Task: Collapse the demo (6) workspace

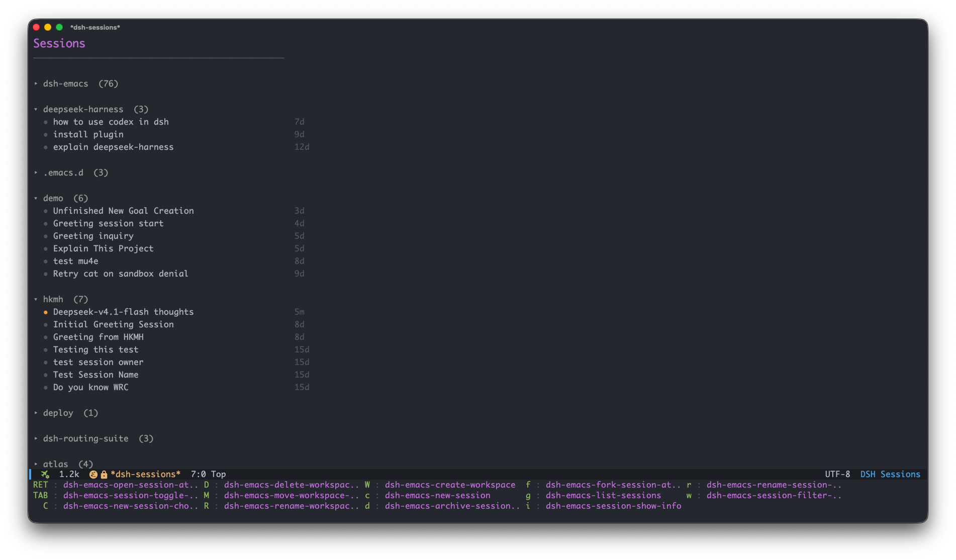Action: tap(36, 198)
